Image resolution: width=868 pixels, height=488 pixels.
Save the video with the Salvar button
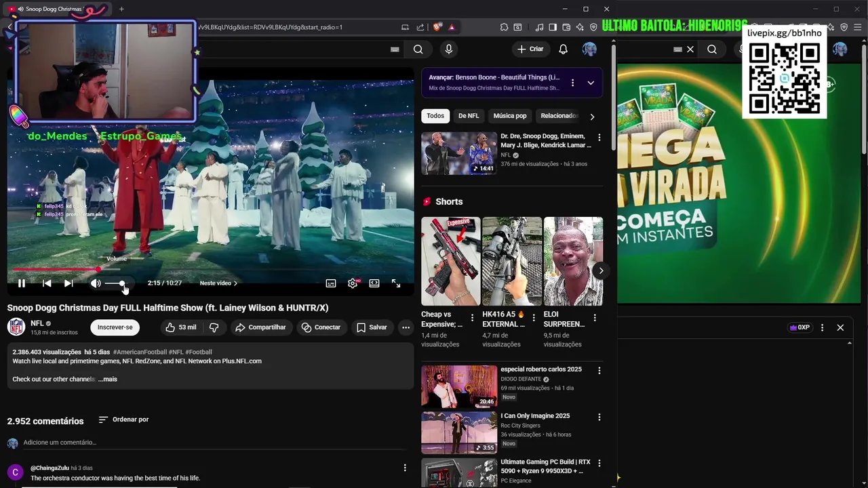pos(372,327)
